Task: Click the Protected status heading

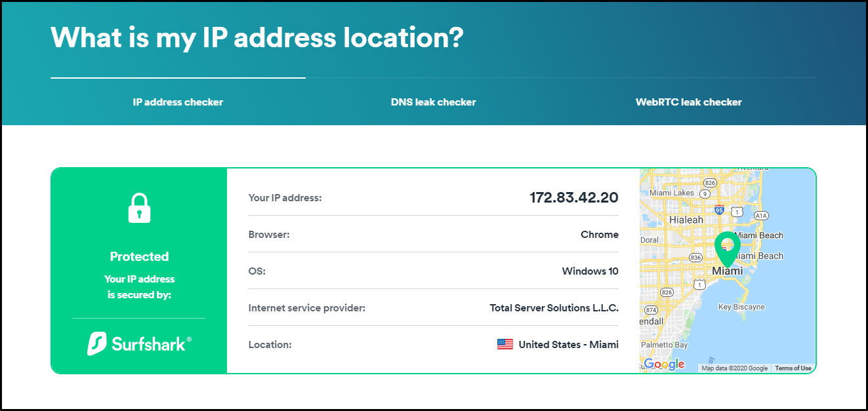Action: (139, 256)
